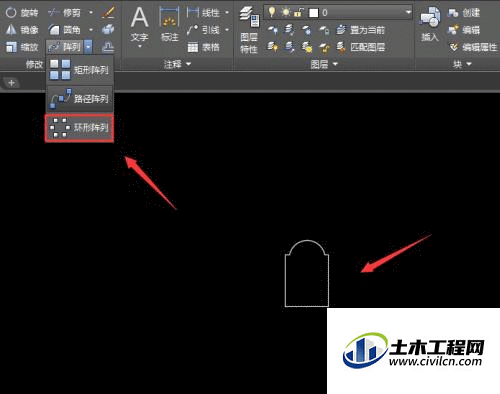Select the Erase tool pencil-eraser icon
Image resolution: width=500 pixels, height=394 pixels.
point(108,13)
